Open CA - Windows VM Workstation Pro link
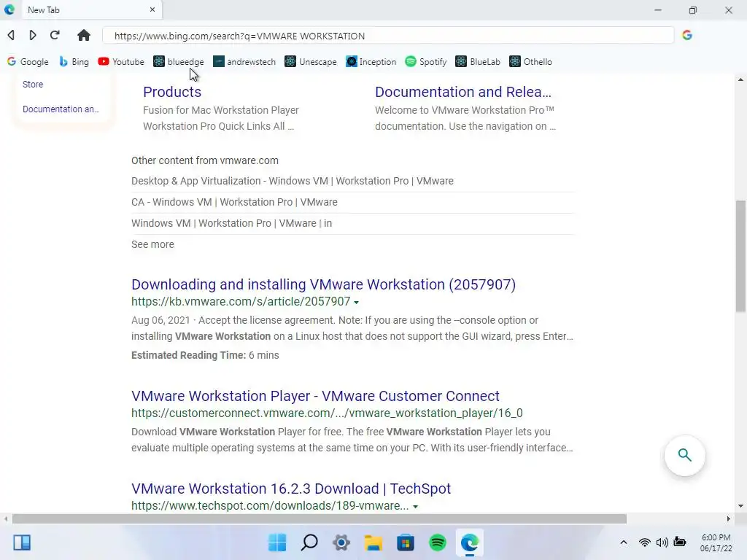Viewport: 747px width, 560px height. tap(234, 202)
